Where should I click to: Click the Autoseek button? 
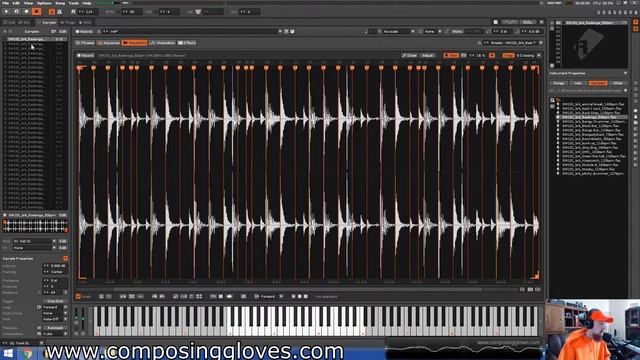pyautogui.click(x=55, y=328)
